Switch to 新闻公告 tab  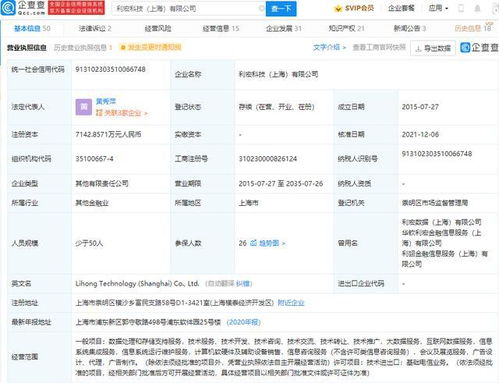tap(410, 29)
